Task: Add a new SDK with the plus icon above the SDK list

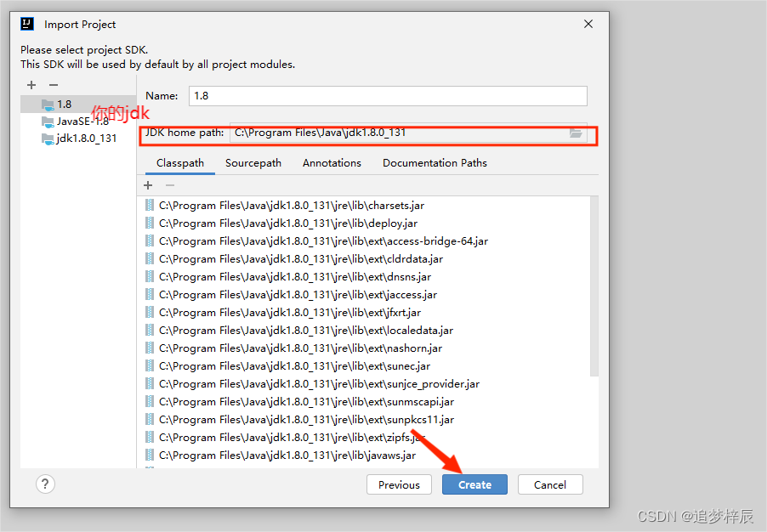Action: (31, 85)
